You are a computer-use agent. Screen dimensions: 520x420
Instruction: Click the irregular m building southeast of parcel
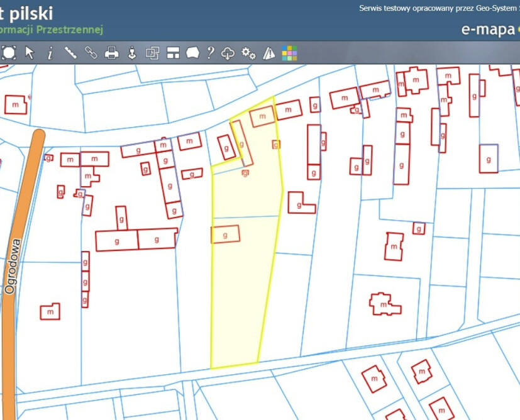(x=385, y=304)
